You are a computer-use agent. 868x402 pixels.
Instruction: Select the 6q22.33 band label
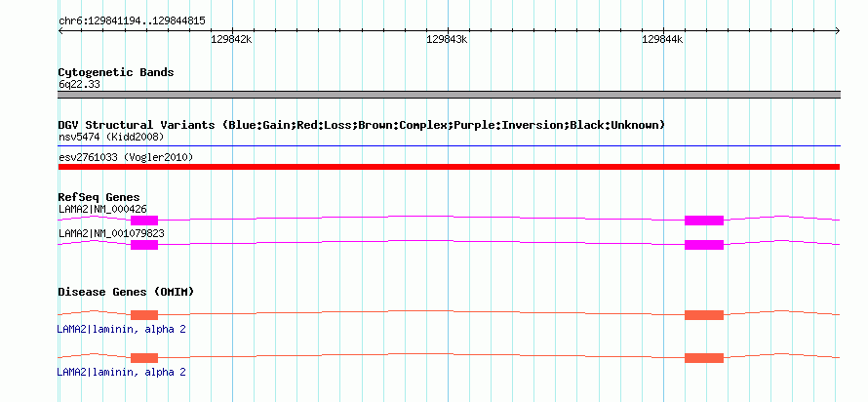pyautogui.click(x=79, y=85)
